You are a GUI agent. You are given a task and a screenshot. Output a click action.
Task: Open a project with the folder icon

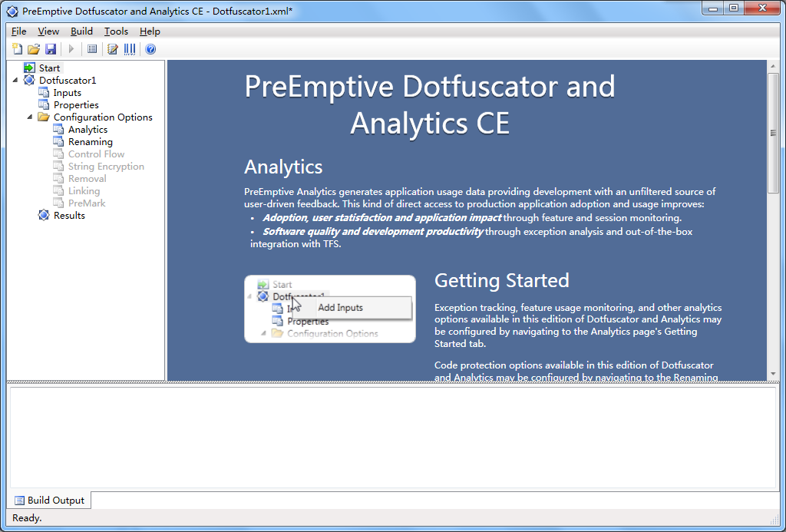click(34, 48)
